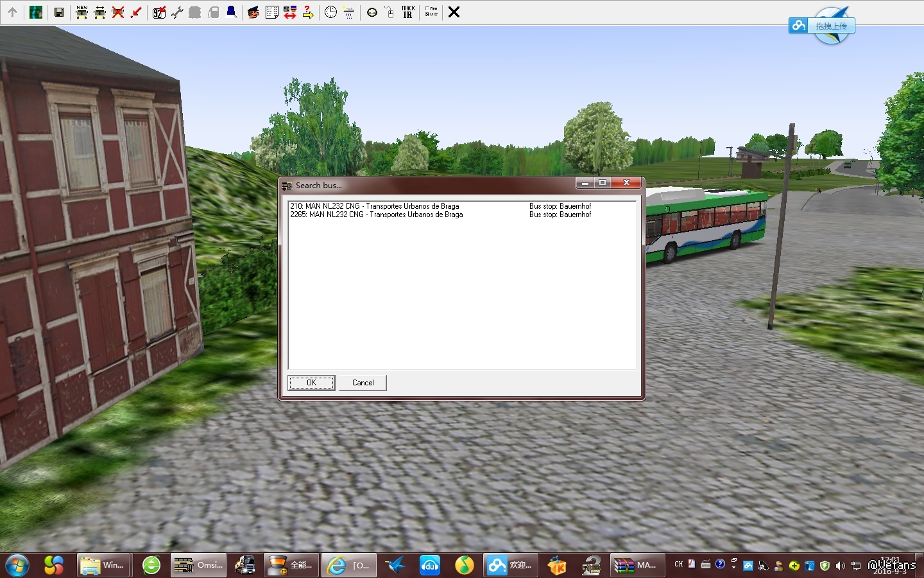Click the green shield tray icon
Screen dimensions: 924x578
[x=825, y=566]
